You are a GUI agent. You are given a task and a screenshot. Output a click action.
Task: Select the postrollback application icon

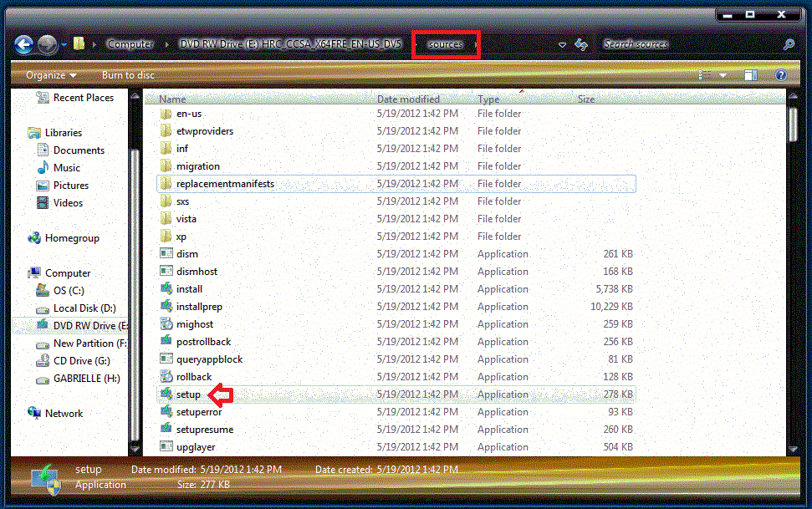(166, 342)
